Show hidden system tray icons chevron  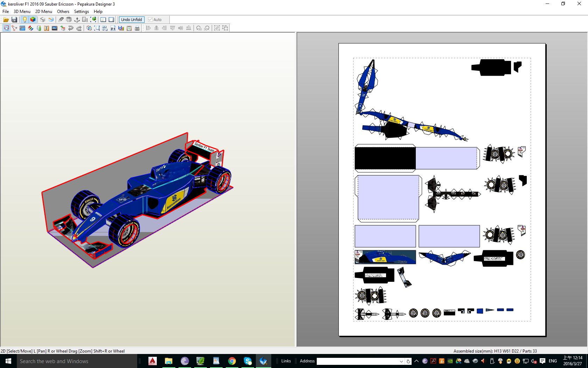(x=416, y=361)
